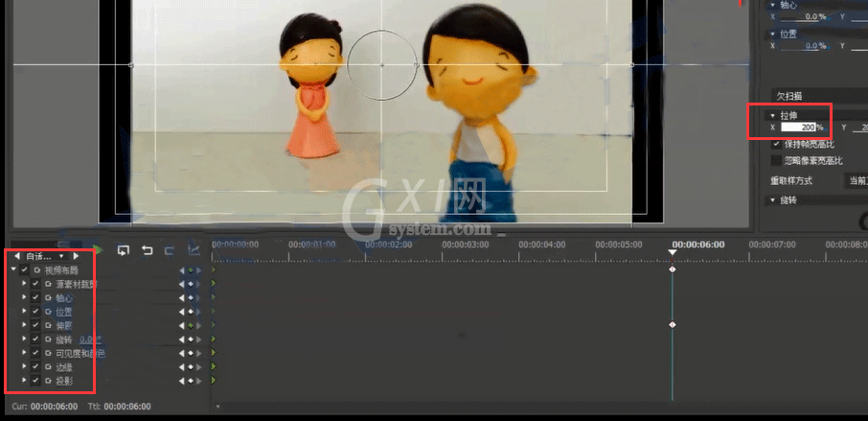Screen dimensions: 868x421
Task: Go to previous keyframe on 投影 row
Action: pos(181,381)
